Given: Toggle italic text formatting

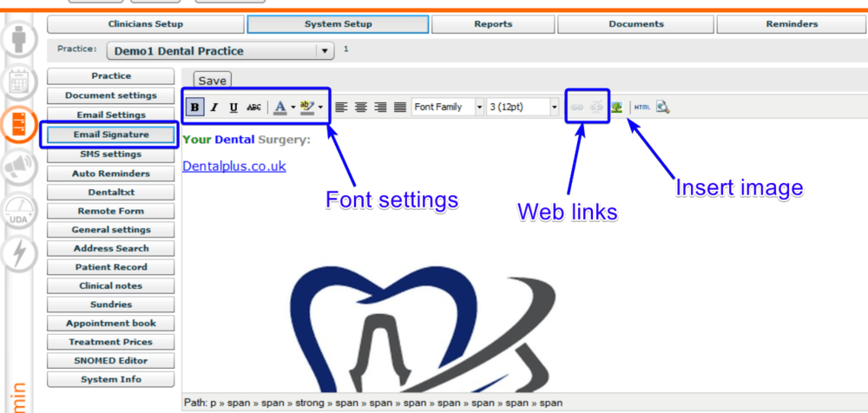Looking at the screenshot, I should (214, 107).
